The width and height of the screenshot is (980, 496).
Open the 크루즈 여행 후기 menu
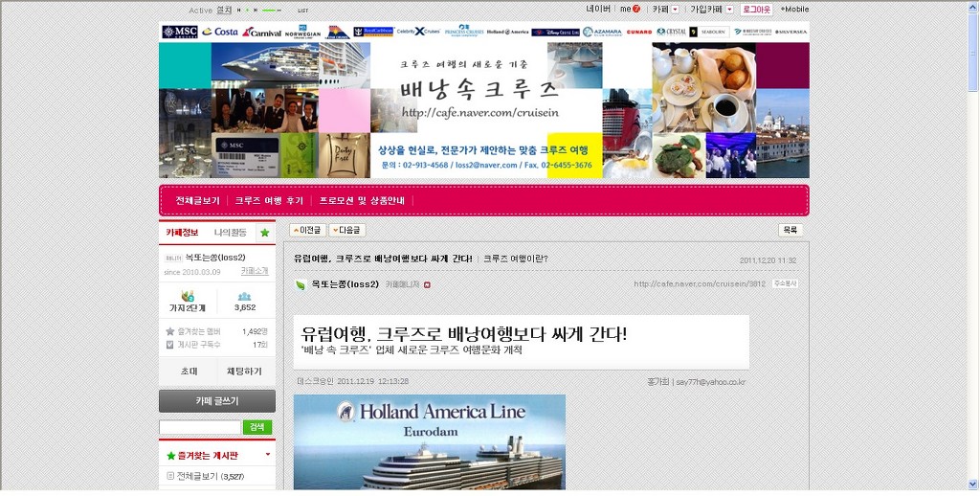pyautogui.click(x=269, y=201)
